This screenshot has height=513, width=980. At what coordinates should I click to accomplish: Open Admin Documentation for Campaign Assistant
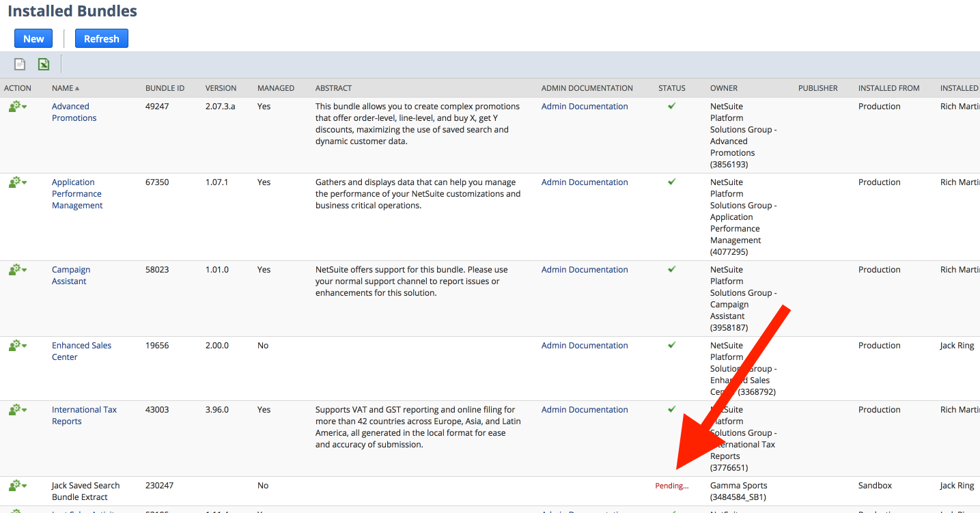tap(585, 270)
